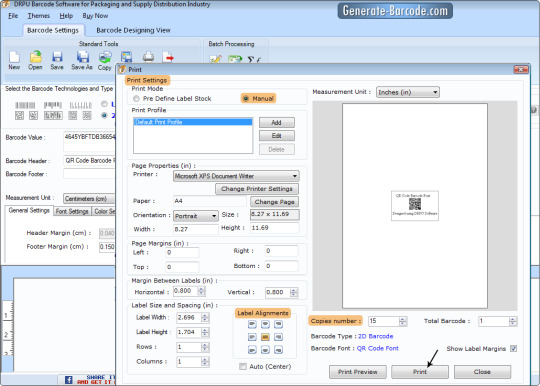540x386 pixels.
Task: Select Pre Define Label Stock radio button
Action: click(x=136, y=99)
